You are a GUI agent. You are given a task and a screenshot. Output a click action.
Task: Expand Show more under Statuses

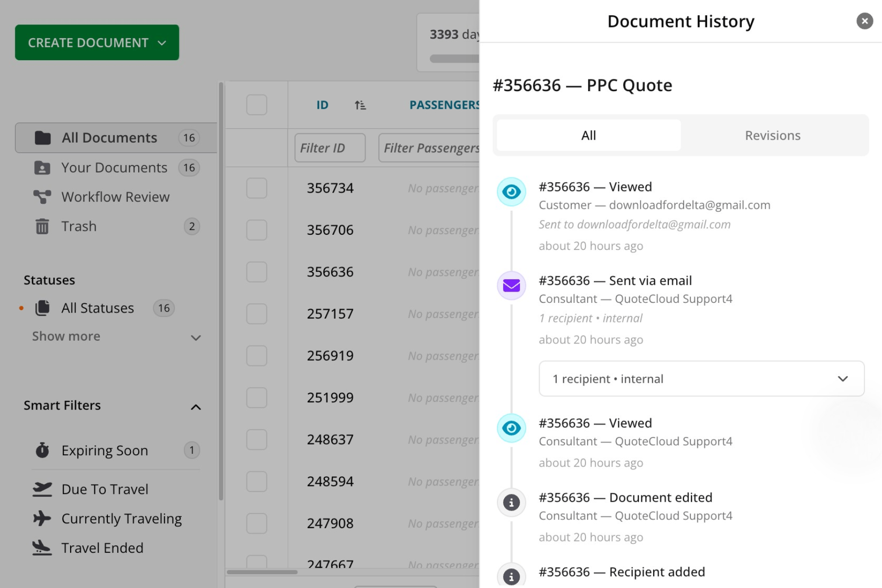coord(116,337)
